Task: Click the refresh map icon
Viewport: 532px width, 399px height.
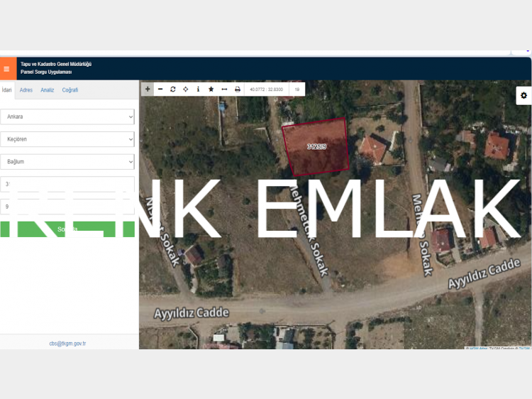Action: pos(173,89)
